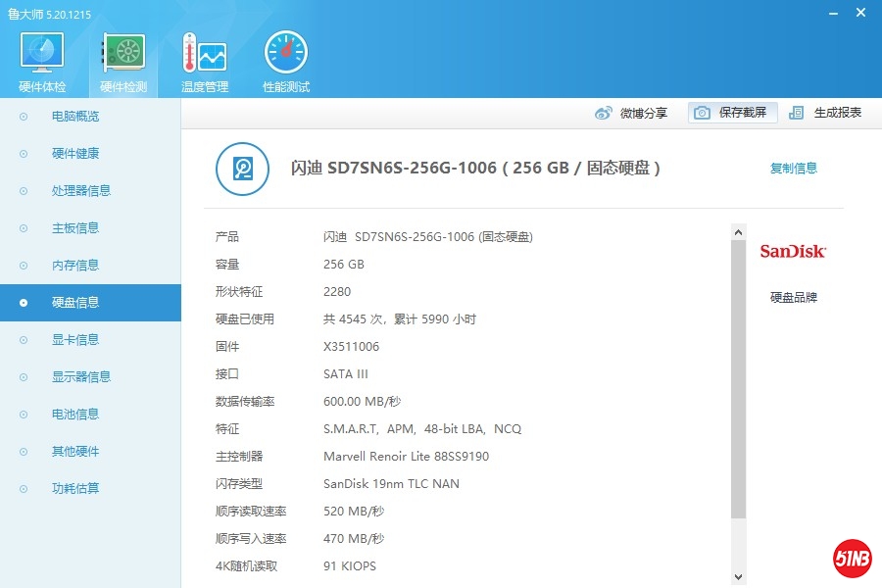Click the 复制信息 copy info link
This screenshot has height=588, width=882.
(794, 169)
